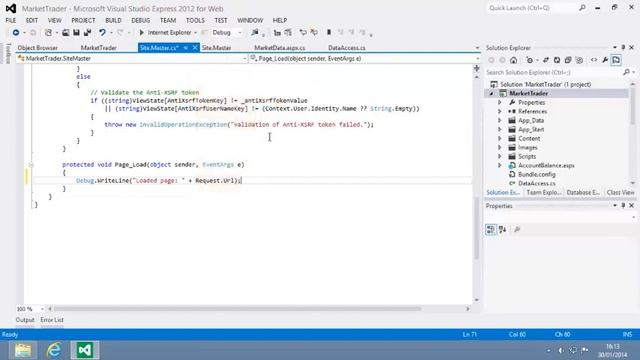Switch Properties panel to Alphabetical view
The image size is (640, 360).
(502, 229)
